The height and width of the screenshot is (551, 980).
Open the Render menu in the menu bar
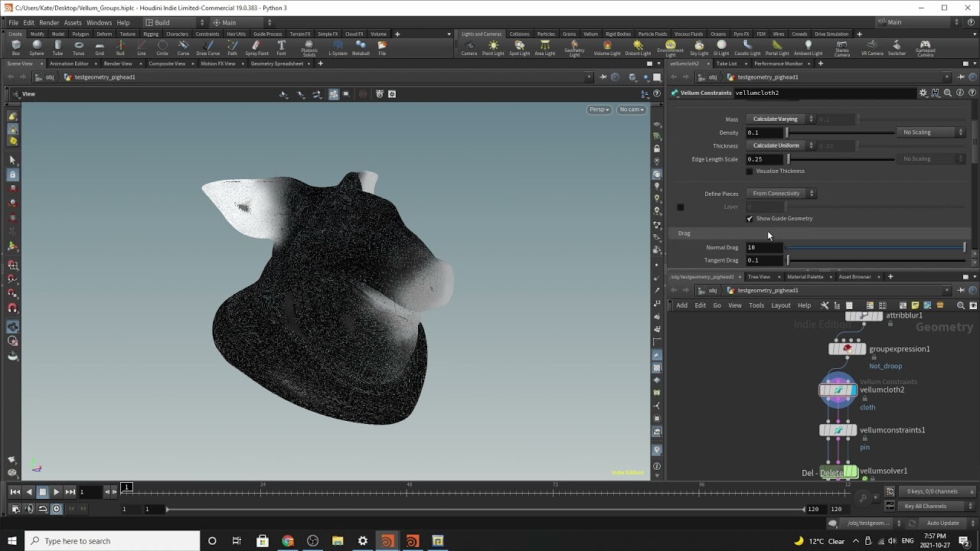(49, 22)
